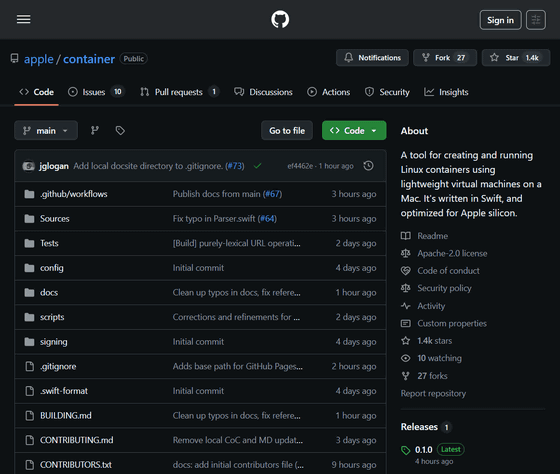Open commit history clock icon
This screenshot has width=560, height=474.
click(368, 166)
